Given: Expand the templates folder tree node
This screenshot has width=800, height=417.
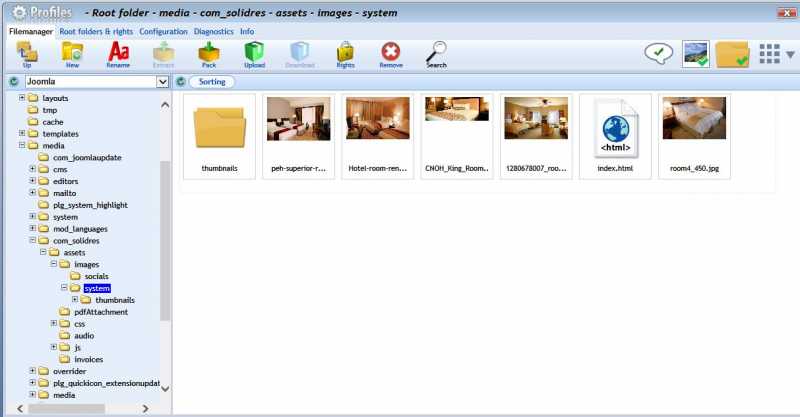Looking at the screenshot, I should (x=22, y=134).
